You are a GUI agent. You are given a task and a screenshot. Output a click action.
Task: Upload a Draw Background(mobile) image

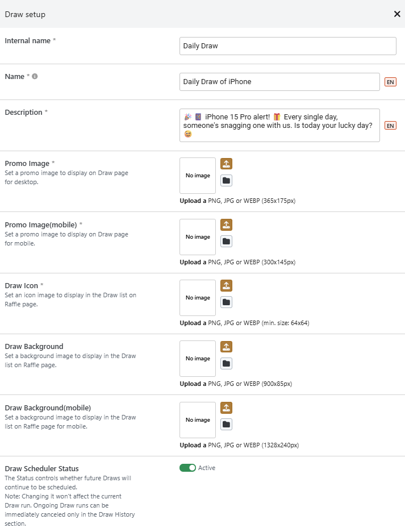coord(226,408)
